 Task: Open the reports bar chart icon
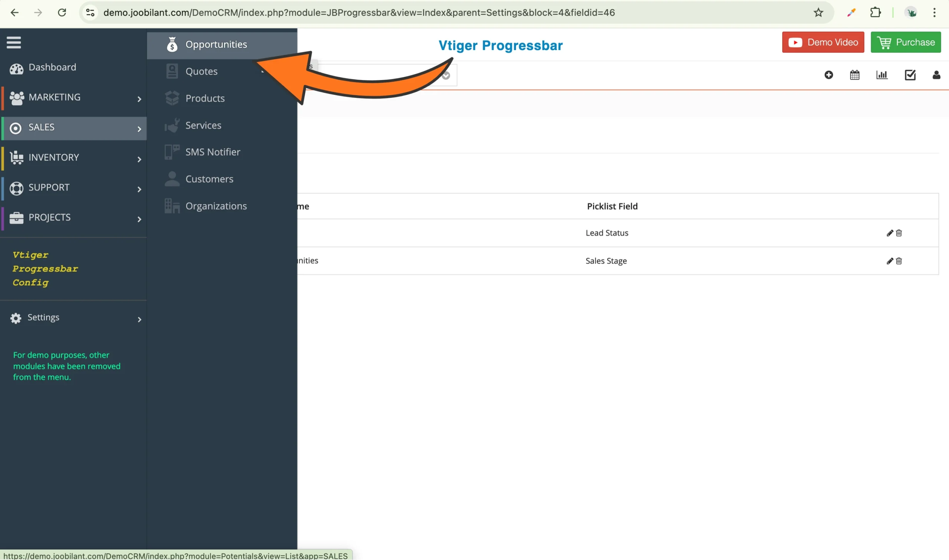[x=882, y=75]
